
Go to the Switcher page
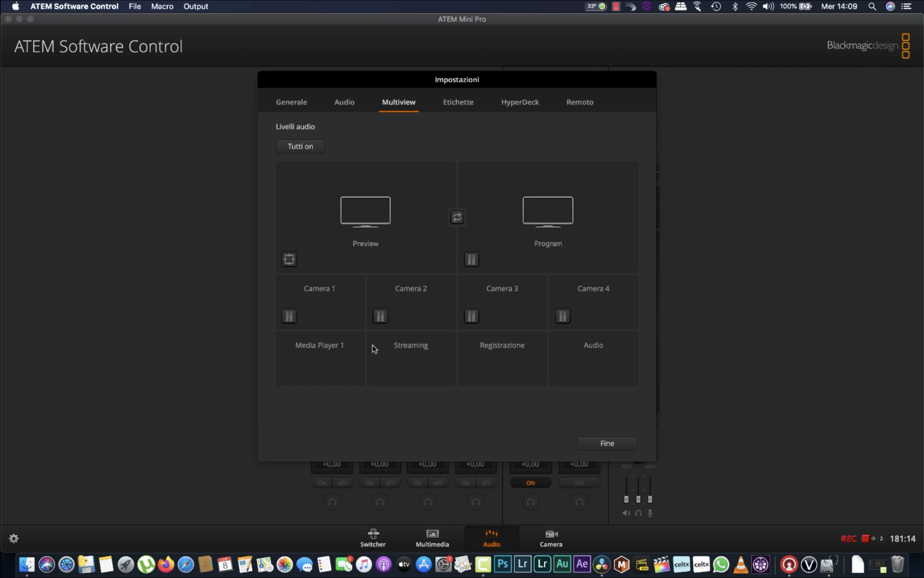click(373, 538)
